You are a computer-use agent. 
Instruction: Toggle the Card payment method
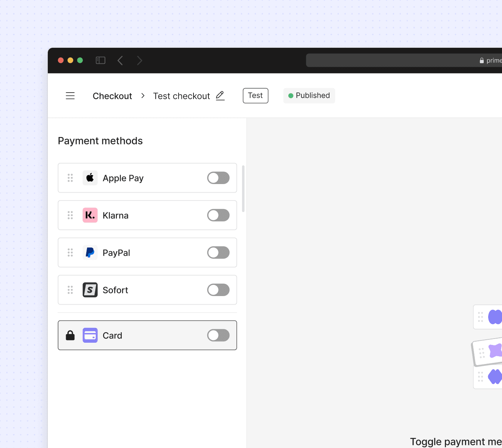(219, 335)
